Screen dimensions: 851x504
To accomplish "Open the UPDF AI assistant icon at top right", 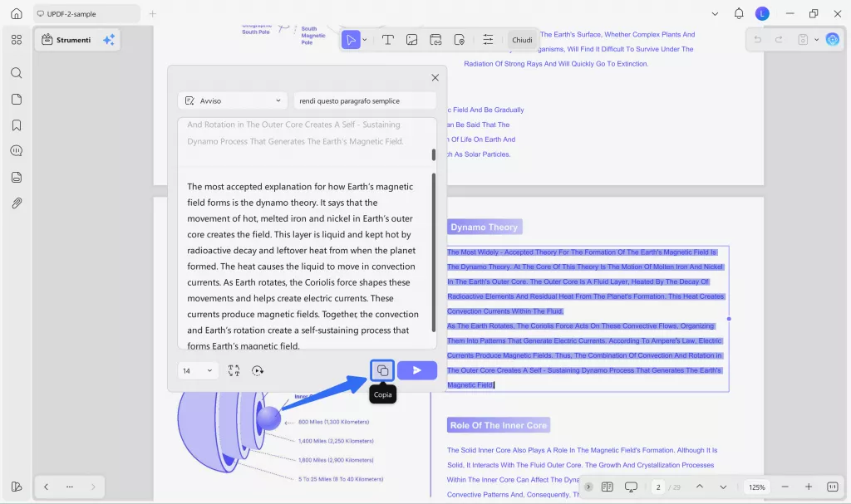I will [832, 40].
